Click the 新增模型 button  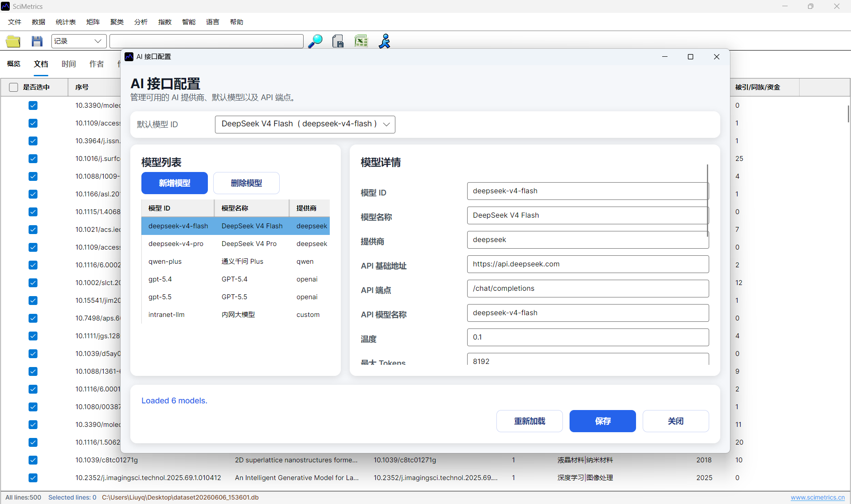coord(175,183)
